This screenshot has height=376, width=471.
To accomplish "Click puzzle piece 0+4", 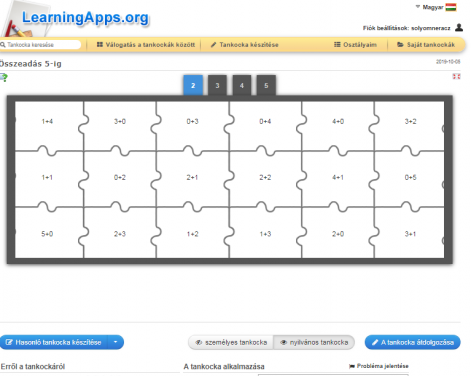I will pos(265,122).
